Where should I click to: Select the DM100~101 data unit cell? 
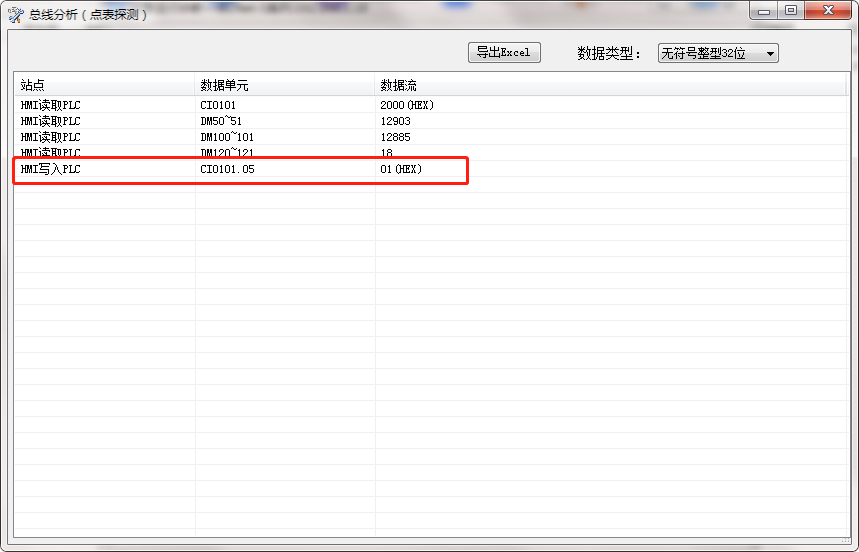227,137
